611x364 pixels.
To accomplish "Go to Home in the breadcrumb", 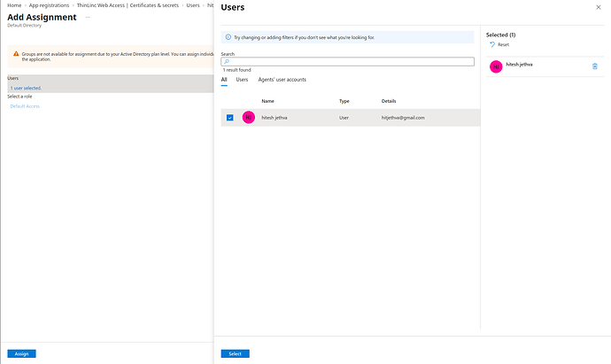I will pyautogui.click(x=14, y=5).
